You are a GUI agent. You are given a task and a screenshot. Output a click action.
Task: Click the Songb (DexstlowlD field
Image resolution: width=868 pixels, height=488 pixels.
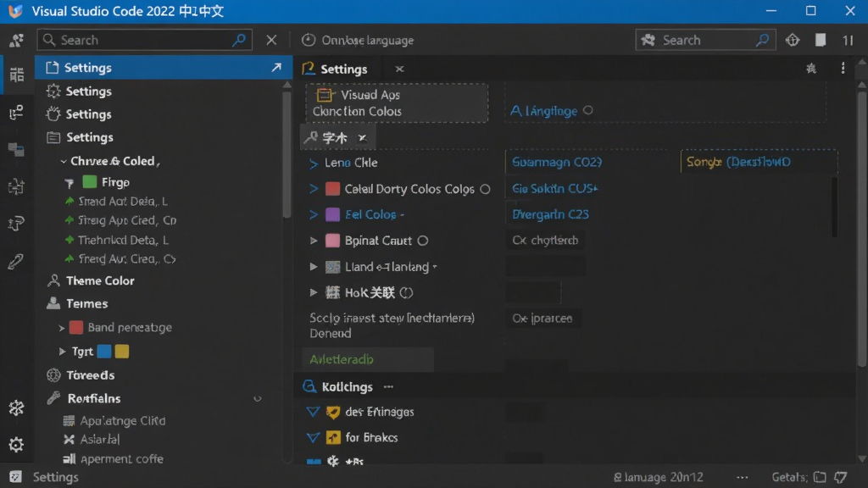[x=759, y=162]
